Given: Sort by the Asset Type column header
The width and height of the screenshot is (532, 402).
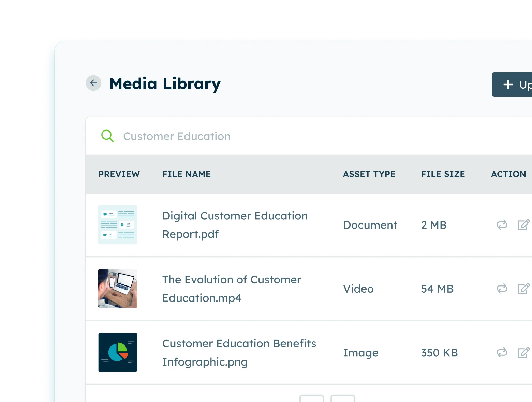Looking at the screenshot, I should click(x=369, y=174).
